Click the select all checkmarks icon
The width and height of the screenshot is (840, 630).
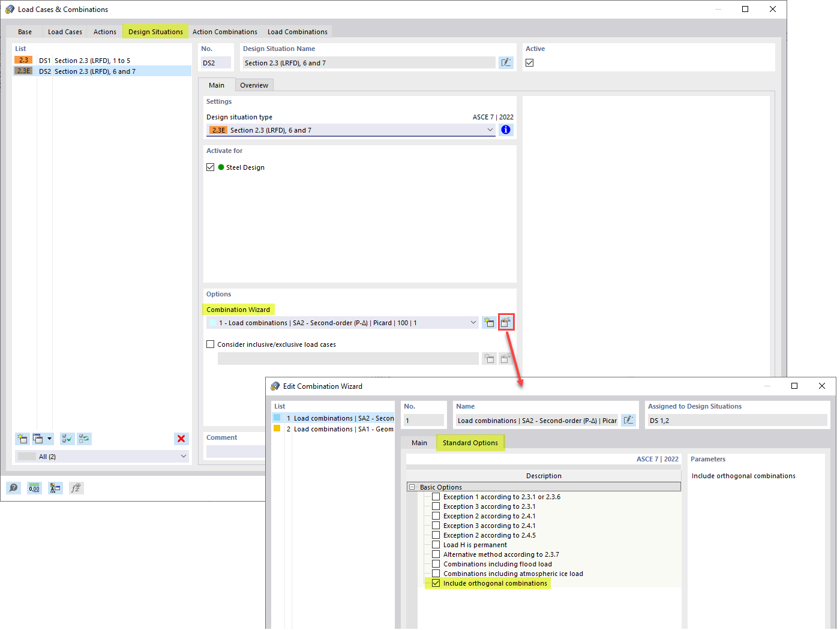68,439
